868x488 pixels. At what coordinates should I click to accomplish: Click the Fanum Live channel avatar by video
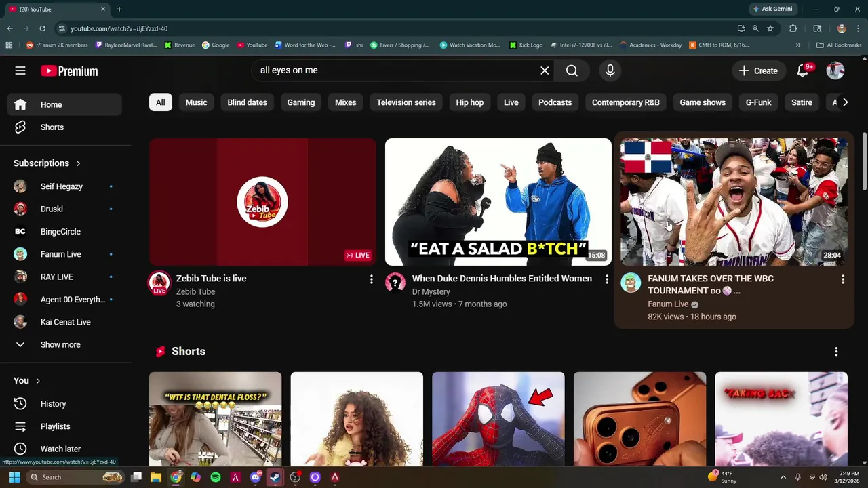631,283
